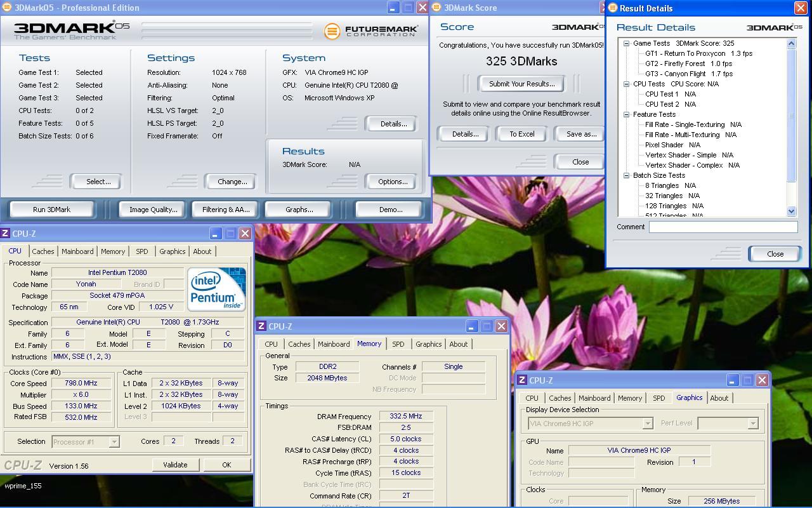Open the Caches tab in the CPU-Z CPU window
812x508 pixels.
coord(43,251)
